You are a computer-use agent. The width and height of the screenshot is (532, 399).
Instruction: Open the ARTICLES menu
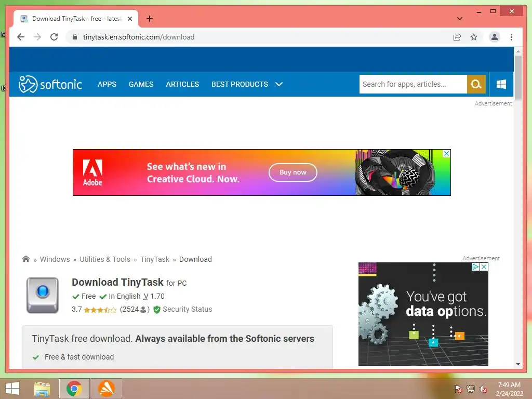click(x=182, y=84)
